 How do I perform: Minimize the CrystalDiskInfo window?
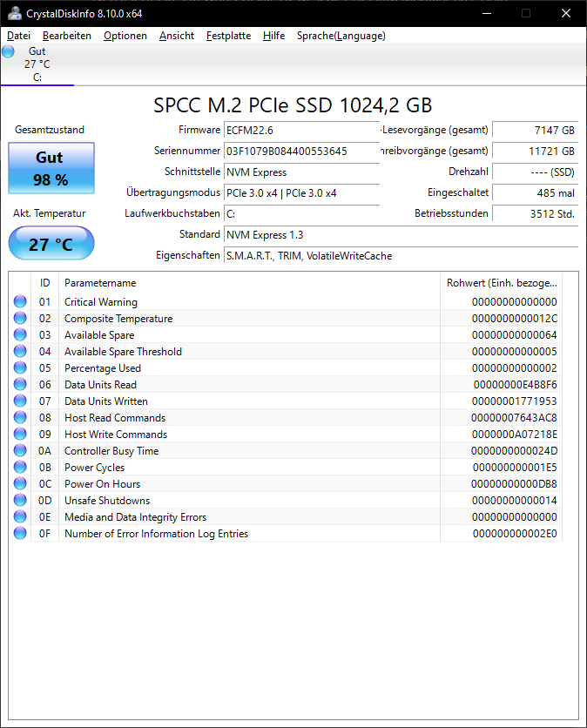coord(487,13)
